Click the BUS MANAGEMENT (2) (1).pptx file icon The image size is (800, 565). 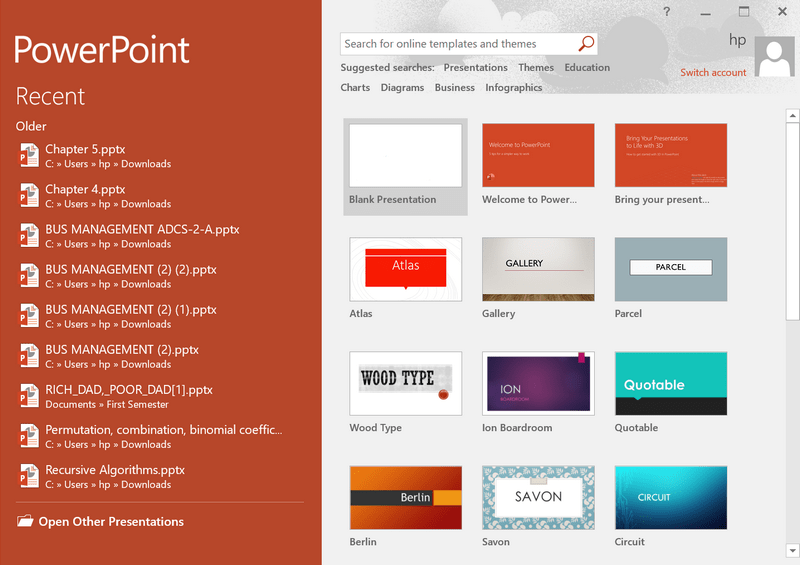click(29, 316)
